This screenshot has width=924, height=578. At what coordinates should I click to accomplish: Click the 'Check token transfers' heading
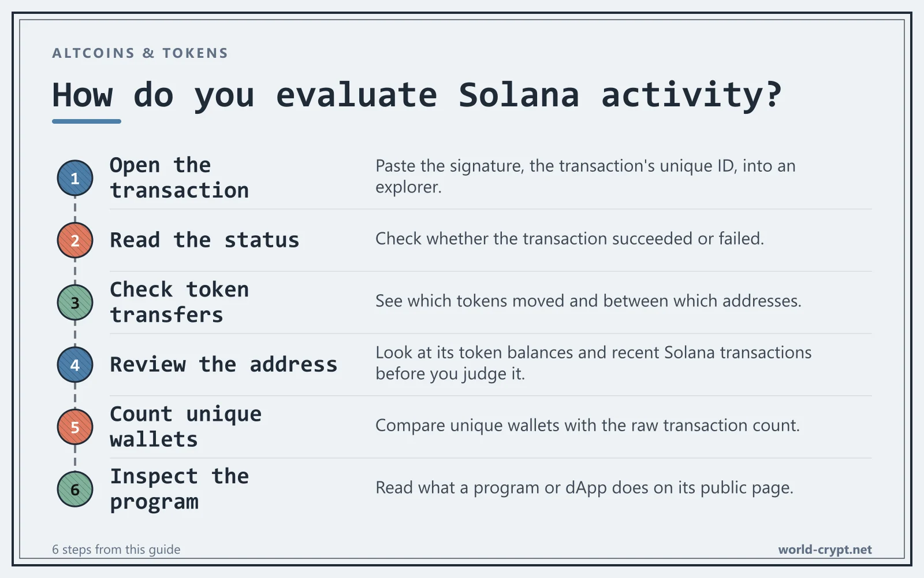[x=180, y=302]
